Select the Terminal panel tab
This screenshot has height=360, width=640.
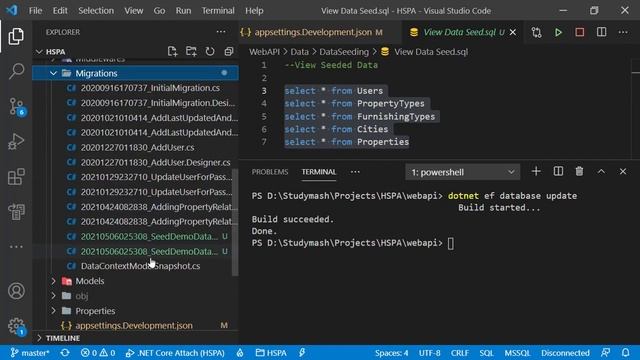tap(319, 172)
